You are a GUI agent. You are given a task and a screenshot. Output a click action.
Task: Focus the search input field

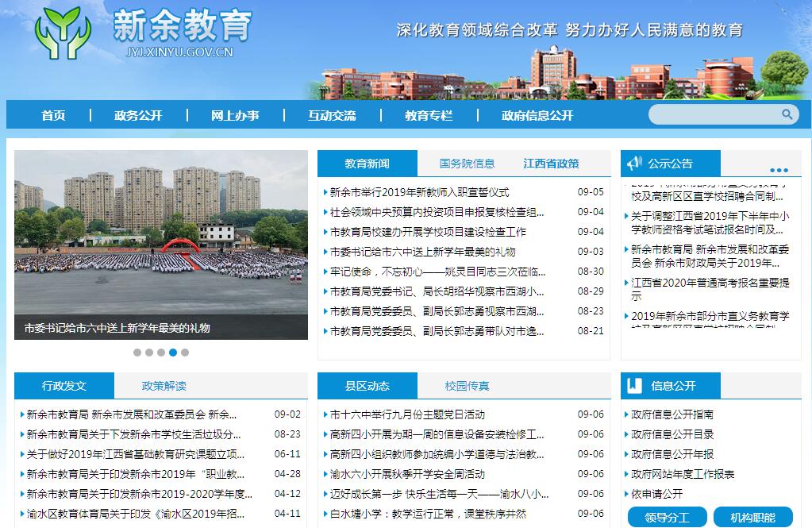714,114
